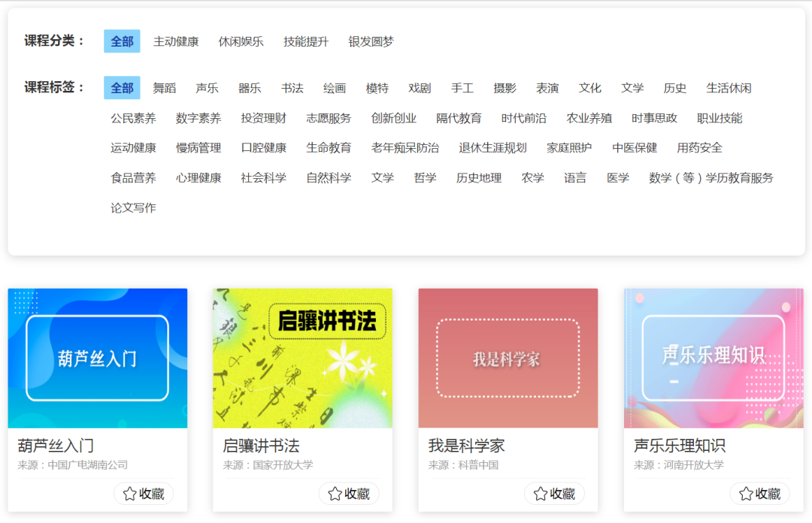Open the 葫芦丝入门 course title link

click(x=56, y=446)
